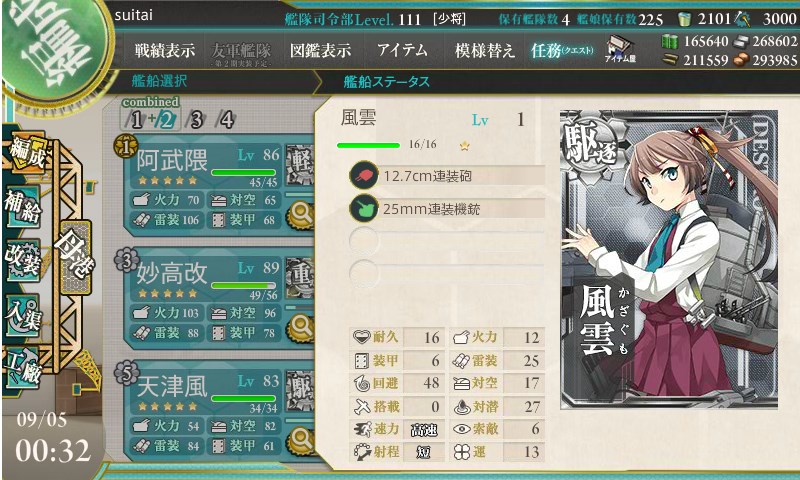Select combined fleet 2 tab
The height and width of the screenshot is (480, 800).
coord(166,119)
